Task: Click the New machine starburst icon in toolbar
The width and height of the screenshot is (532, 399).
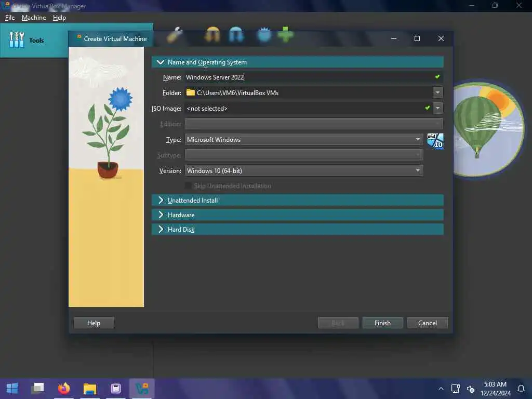Action: [x=264, y=35]
